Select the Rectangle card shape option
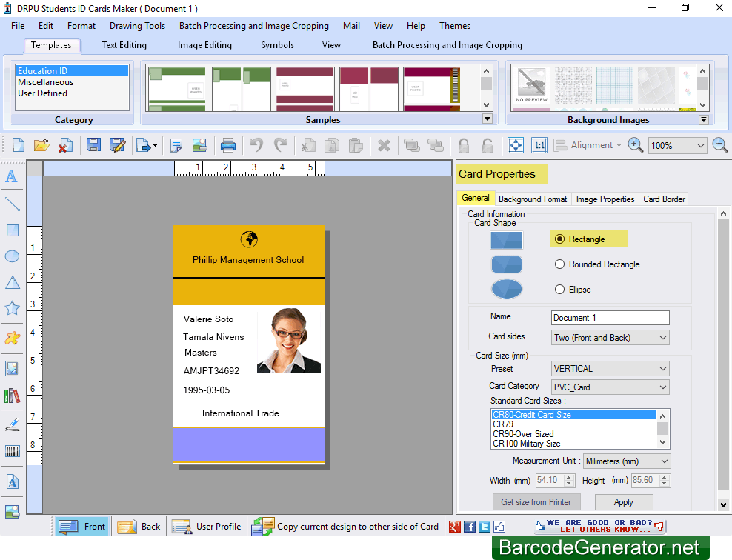The height and width of the screenshot is (560, 732). point(560,239)
